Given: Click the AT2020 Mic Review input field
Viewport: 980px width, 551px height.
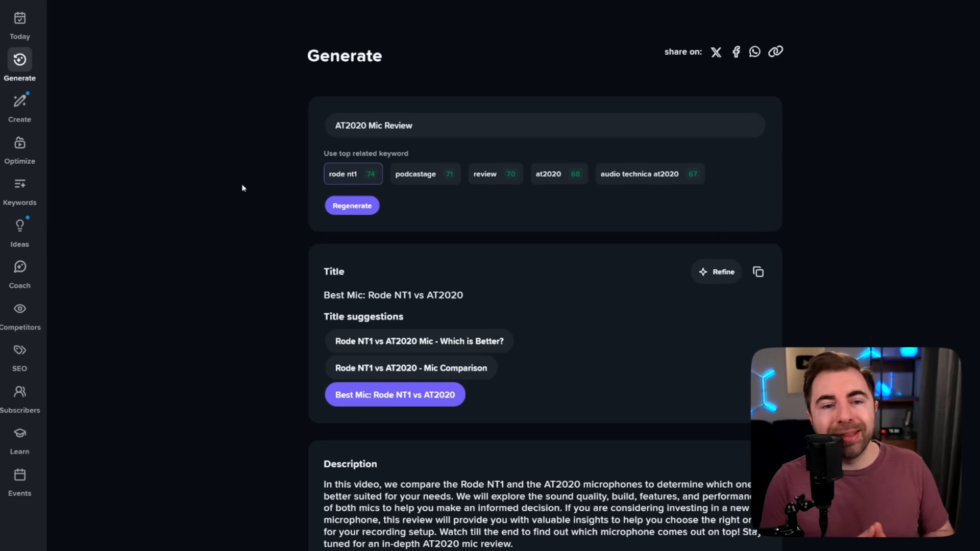Looking at the screenshot, I should (x=544, y=125).
